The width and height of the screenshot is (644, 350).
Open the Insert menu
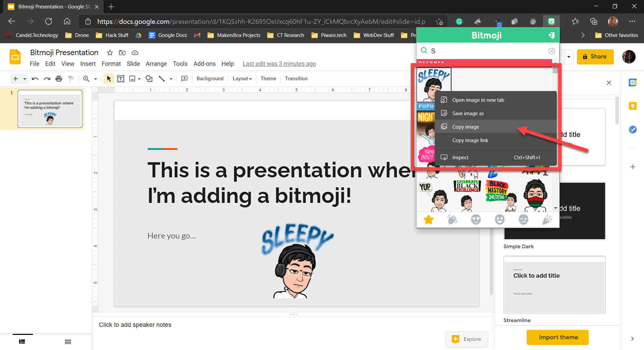88,64
